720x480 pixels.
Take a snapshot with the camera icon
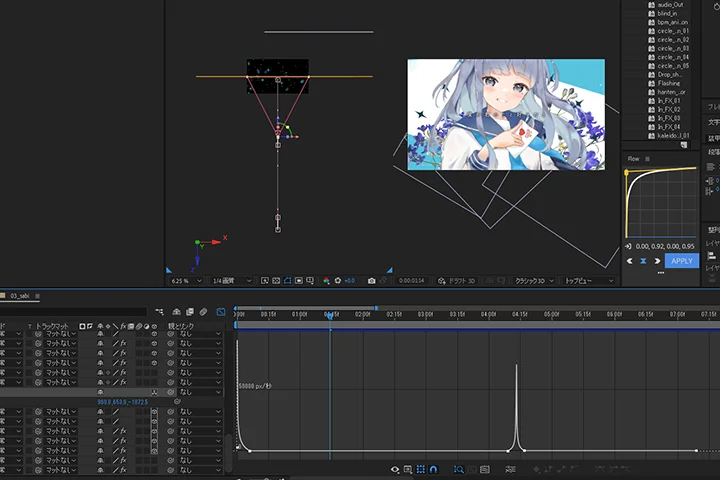pyautogui.click(x=371, y=281)
